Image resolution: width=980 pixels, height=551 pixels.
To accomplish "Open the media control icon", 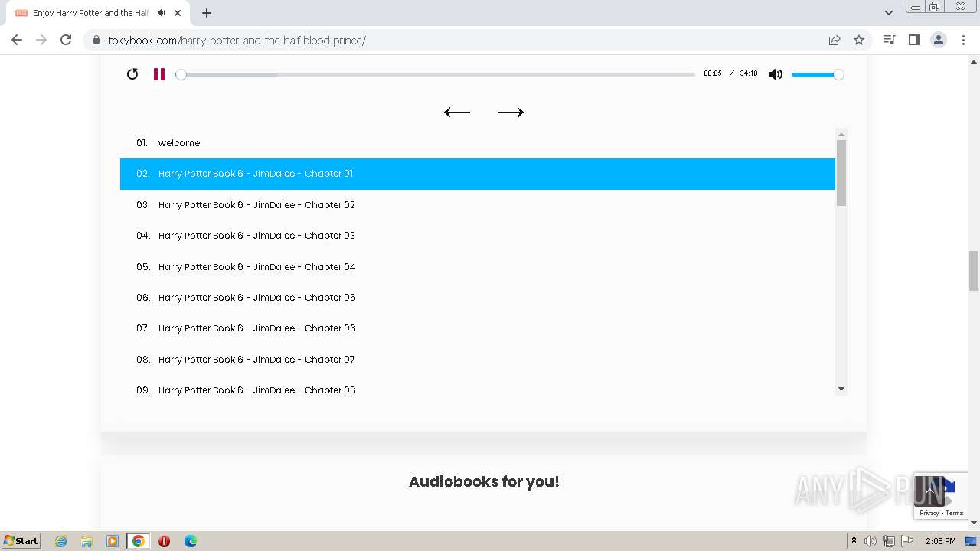I will [x=889, y=40].
